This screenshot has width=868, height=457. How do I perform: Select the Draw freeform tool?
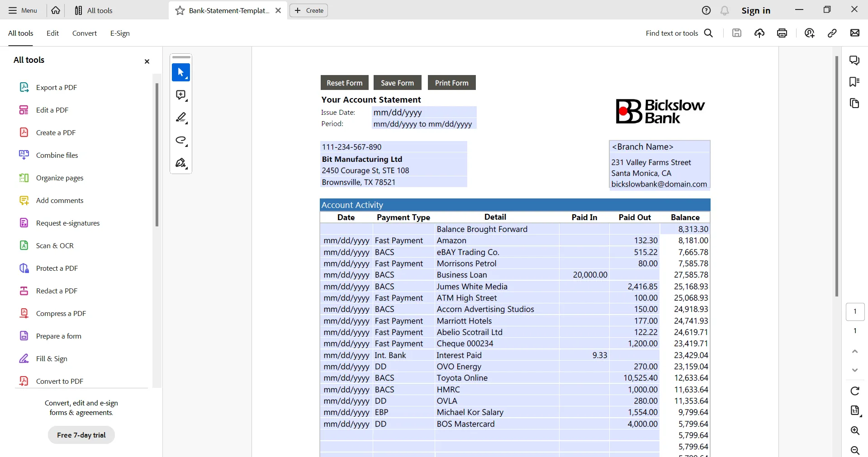tap(180, 141)
